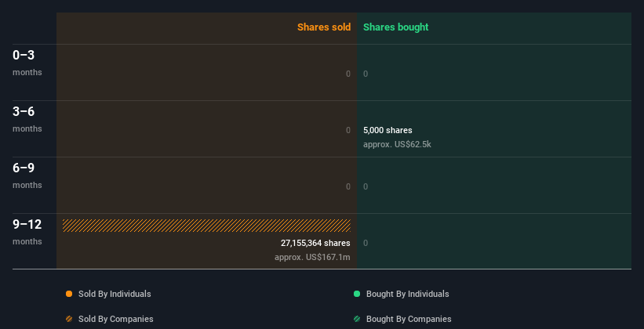Click the approx. US$167.1m amount

(312, 257)
